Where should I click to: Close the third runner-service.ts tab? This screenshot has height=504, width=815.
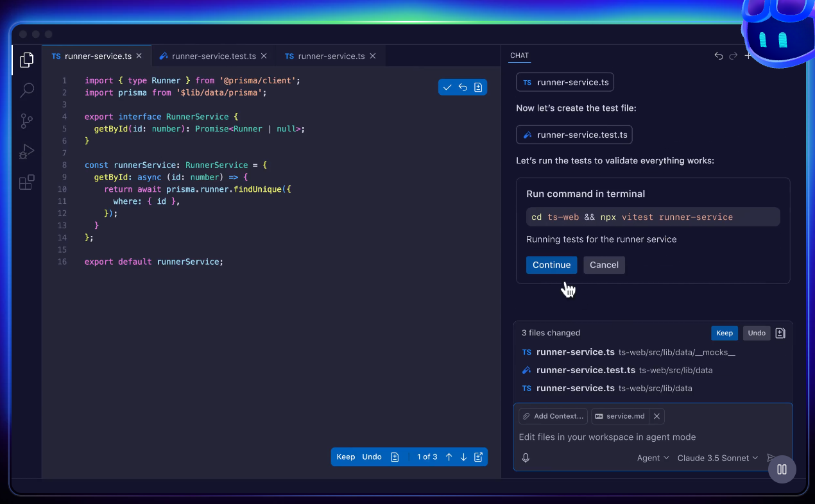(372, 56)
